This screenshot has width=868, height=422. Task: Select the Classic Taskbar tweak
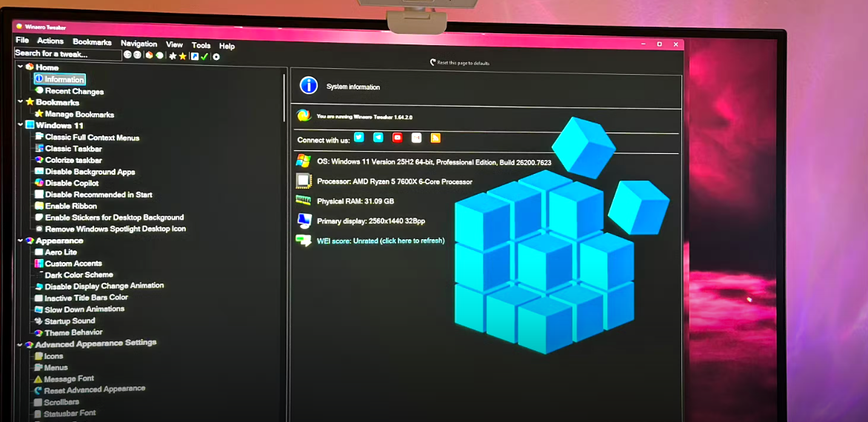coord(73,148)
